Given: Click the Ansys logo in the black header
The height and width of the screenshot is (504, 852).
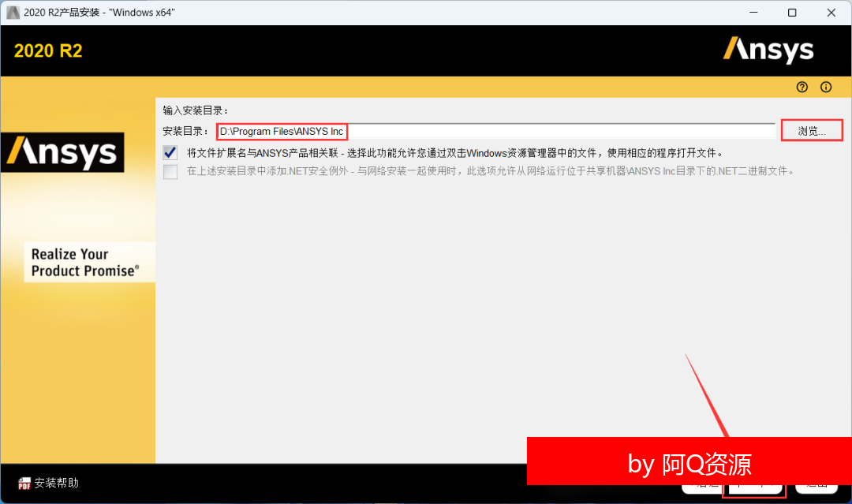Looking at the screenshot, I should click(768, 50).
